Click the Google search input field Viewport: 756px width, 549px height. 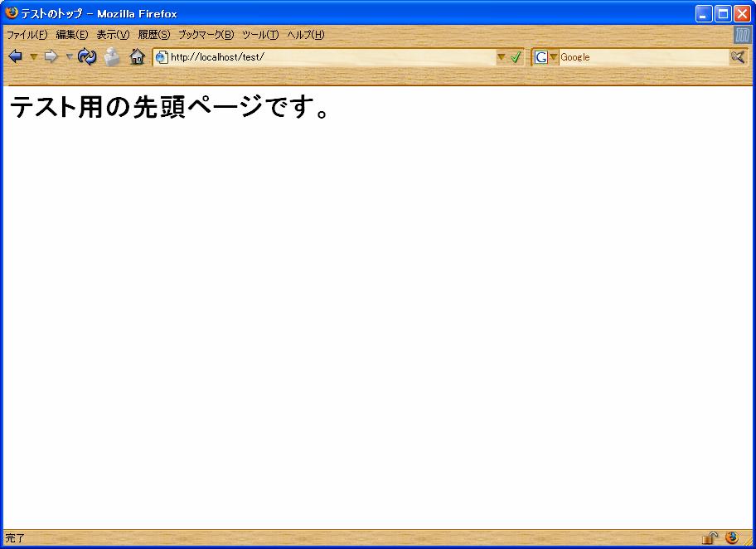coord(642,57)
